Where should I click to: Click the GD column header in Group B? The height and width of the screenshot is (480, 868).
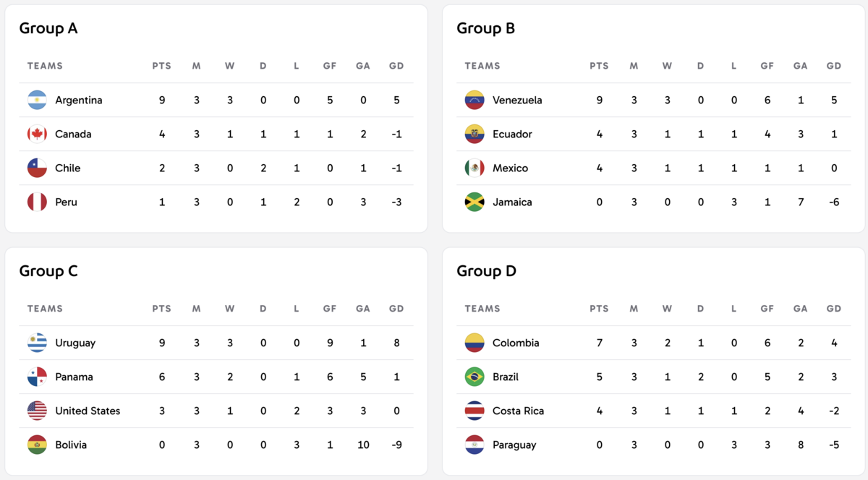tap(834, 66)
